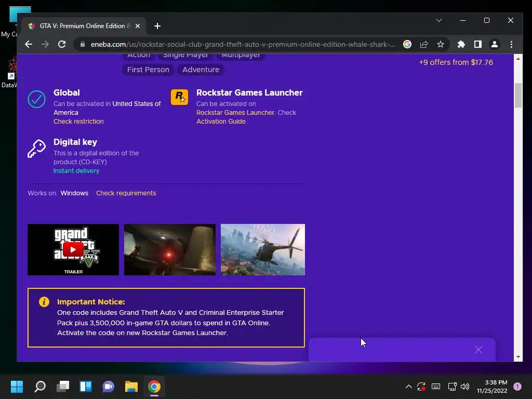The height and width of the screenshot is (399, 532).
Task: Open the tab search chevron
Action: tap(438, 20)
